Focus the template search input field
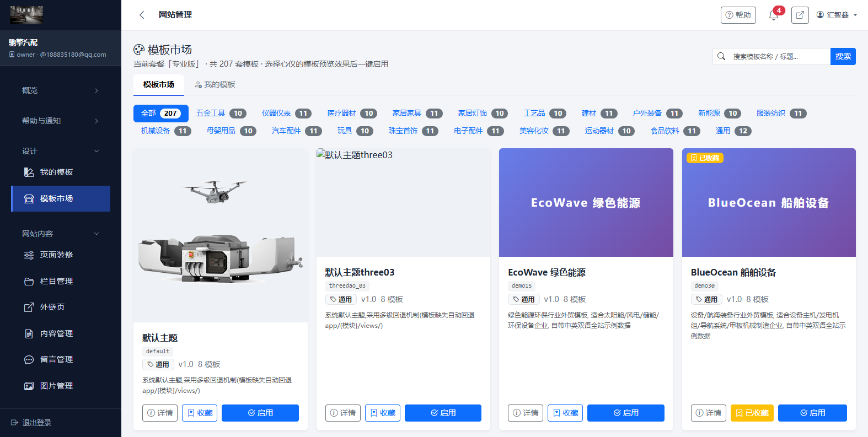This screenshot has width=868, height=437. [x=779, y=56]
